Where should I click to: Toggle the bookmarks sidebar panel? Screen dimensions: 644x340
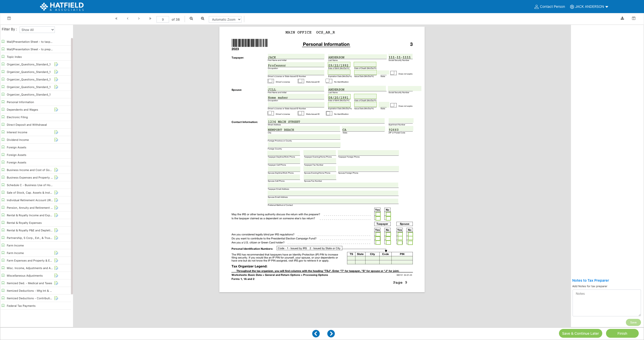9,18
